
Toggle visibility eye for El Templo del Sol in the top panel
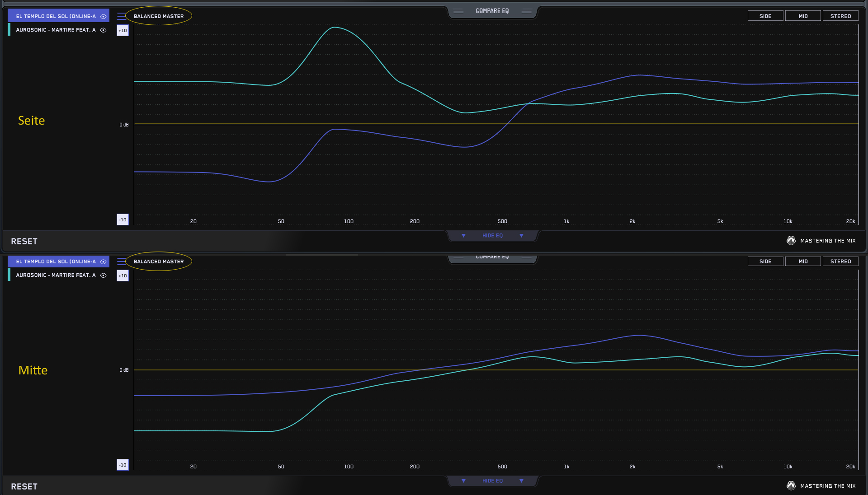pyautogui.click(x=103, y=16)
